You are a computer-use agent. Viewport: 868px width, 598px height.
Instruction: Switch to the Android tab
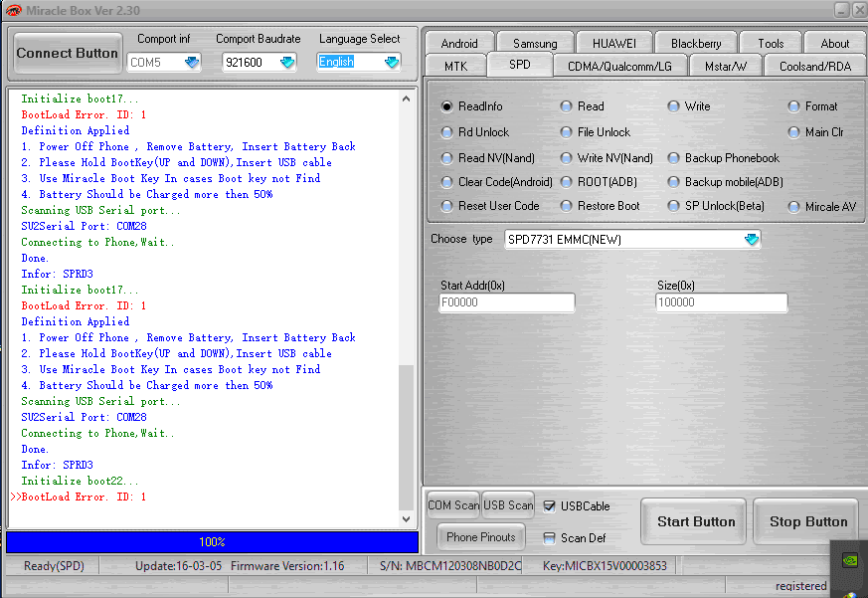(x=459, y=43)
